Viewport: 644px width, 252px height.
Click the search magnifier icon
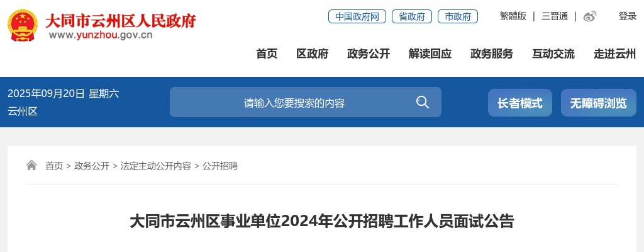(x=422, y=102)
